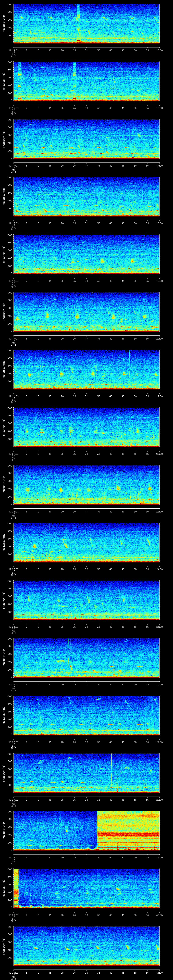The height and width of the screenshot is (980, 173).
Task: Click the 24:00 end time label
Action: pyautogui.click(x=159, y=569)
